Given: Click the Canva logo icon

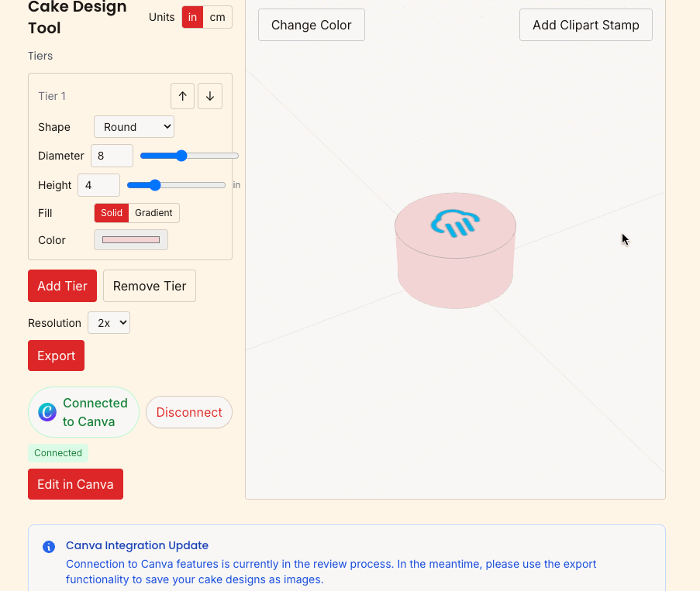Looking at the screenshot, I should coord(47,412).
